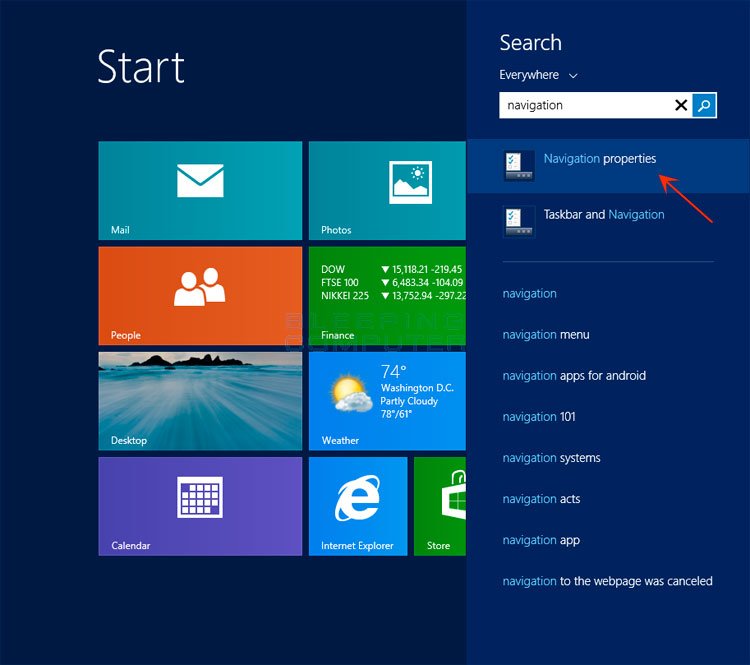
Task: Click the search text field
Action: pos(585,105)
